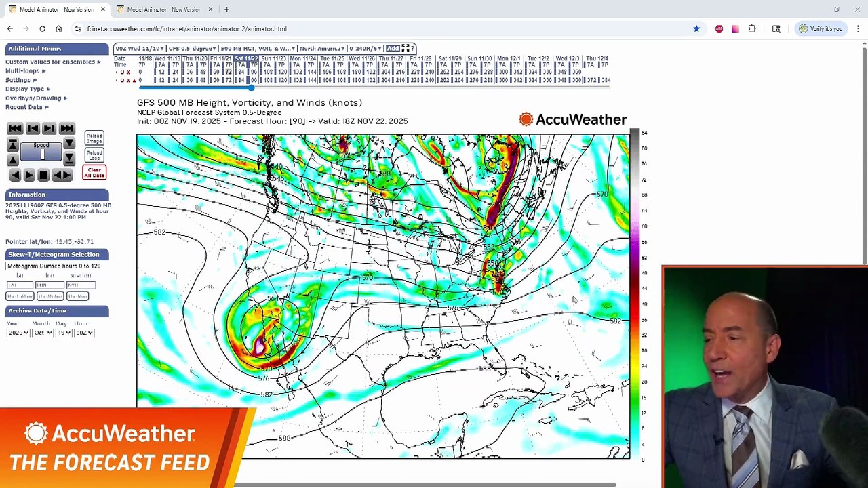Open the 00Z Wed 11/19 run dropdown
The image size is (868, 488).
coord(140,48)
